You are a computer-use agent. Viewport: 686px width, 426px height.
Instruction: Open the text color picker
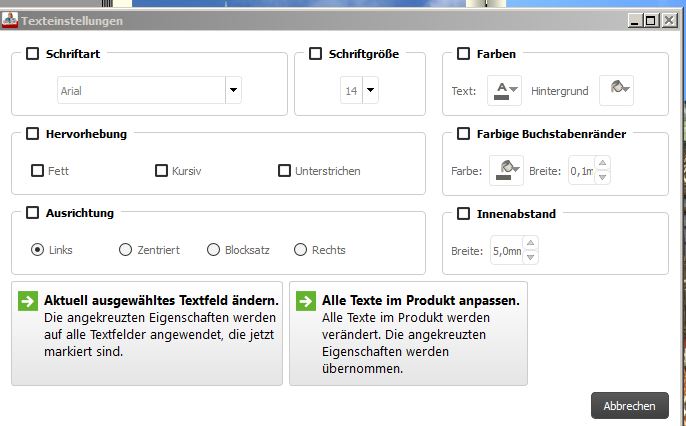coord(505,91)
